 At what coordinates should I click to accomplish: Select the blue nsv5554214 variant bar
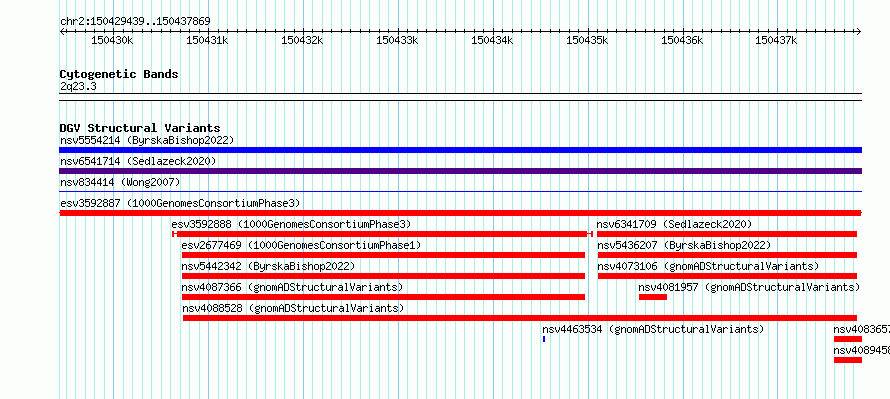pos(460,150)
